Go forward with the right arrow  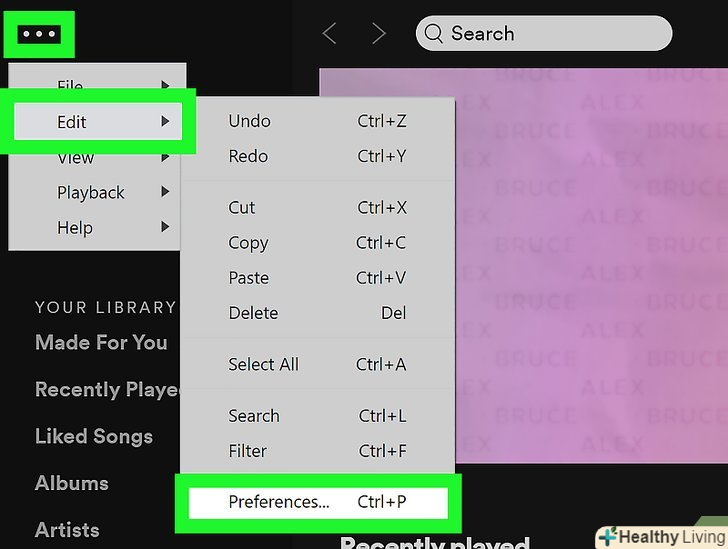coord(378,34)
